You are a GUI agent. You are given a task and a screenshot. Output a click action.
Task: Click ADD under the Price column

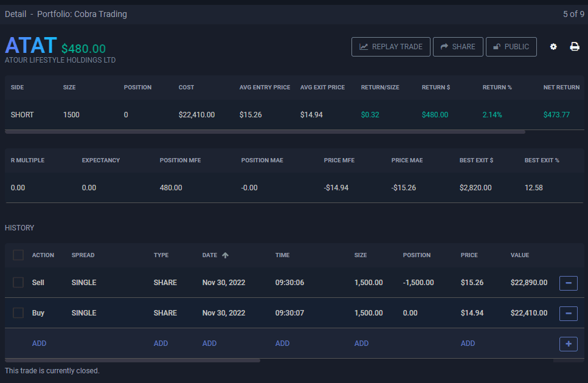point(468,343)
